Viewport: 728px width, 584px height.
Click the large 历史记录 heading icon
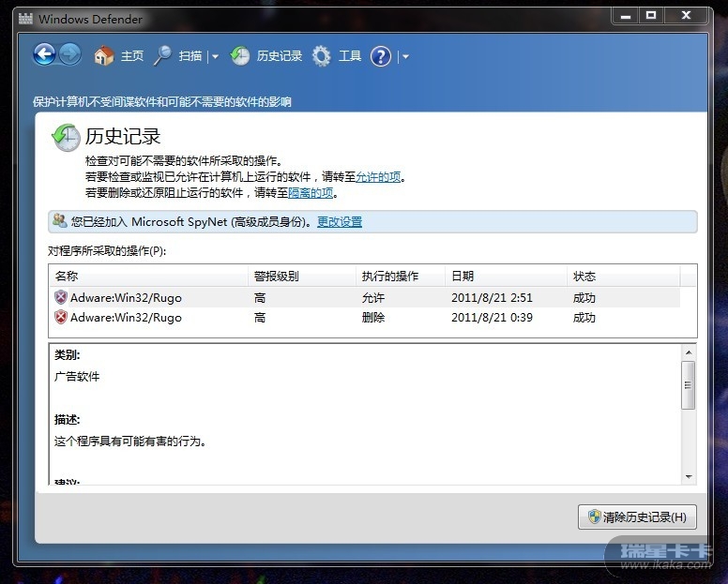click(x=66, y=137)
